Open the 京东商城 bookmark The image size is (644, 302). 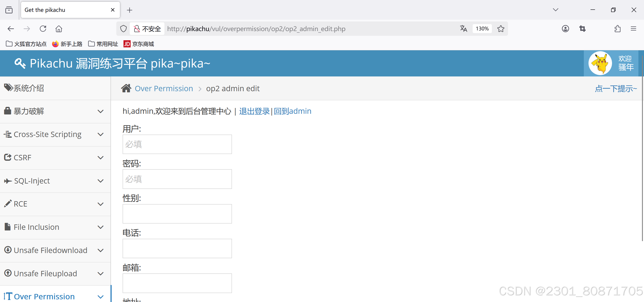point(139,44)
